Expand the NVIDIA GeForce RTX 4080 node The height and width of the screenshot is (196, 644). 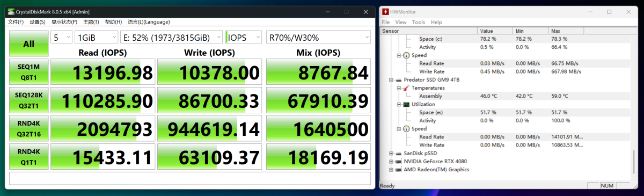click(391, 161)
